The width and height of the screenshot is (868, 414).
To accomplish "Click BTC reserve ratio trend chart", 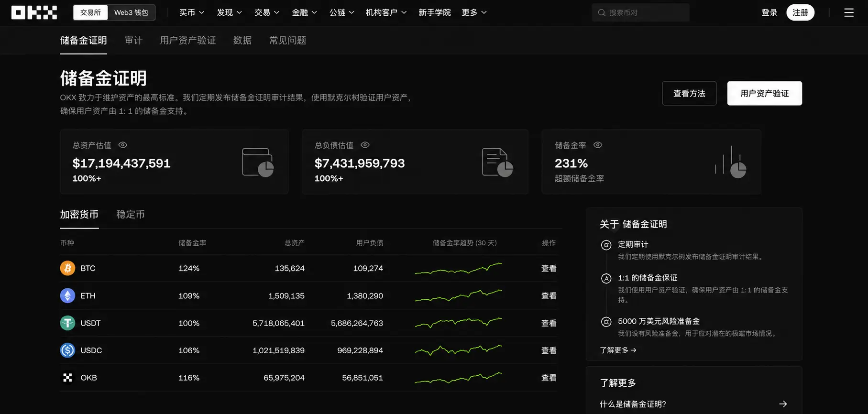I will [x=458, y=268].
